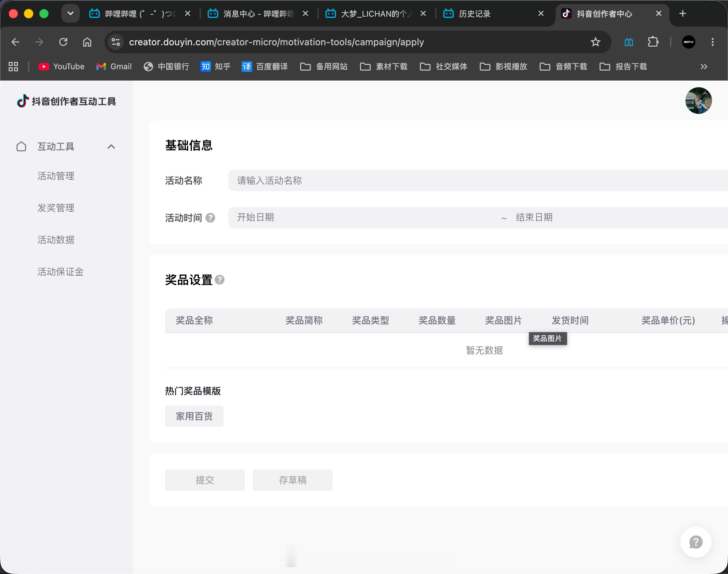
Task: Open the Gmail bookmark
Action: click(114, 67)
